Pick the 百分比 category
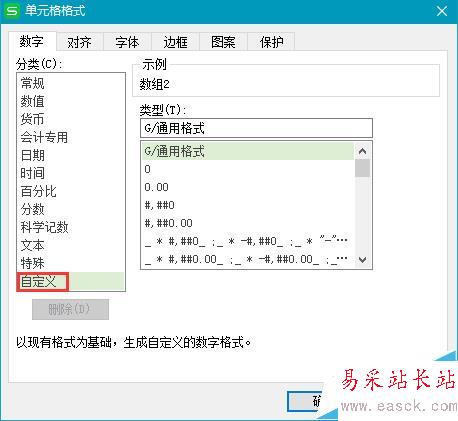 71,191
